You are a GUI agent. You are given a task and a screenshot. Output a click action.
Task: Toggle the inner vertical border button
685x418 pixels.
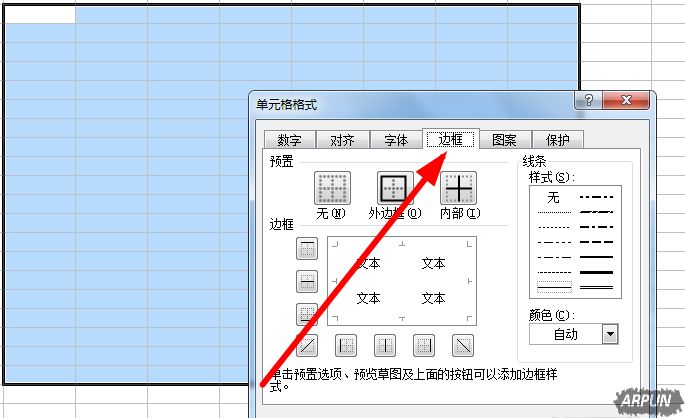point(385,345)
